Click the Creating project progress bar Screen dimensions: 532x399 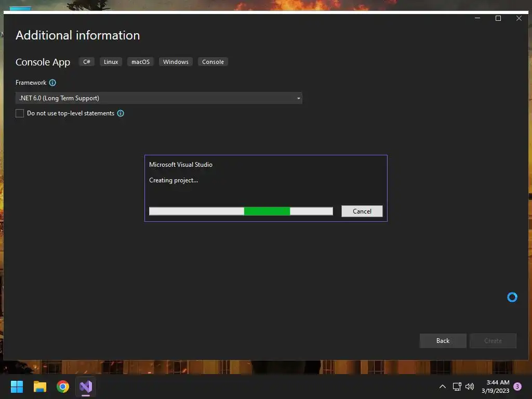pyautogui.click(x=241, y=211)
